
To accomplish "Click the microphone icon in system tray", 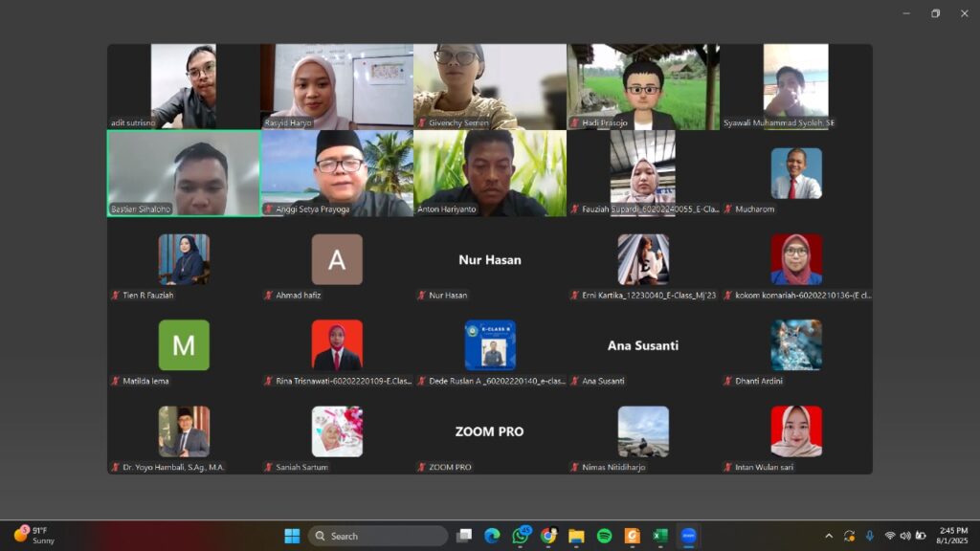I will (x=869, y=536).
